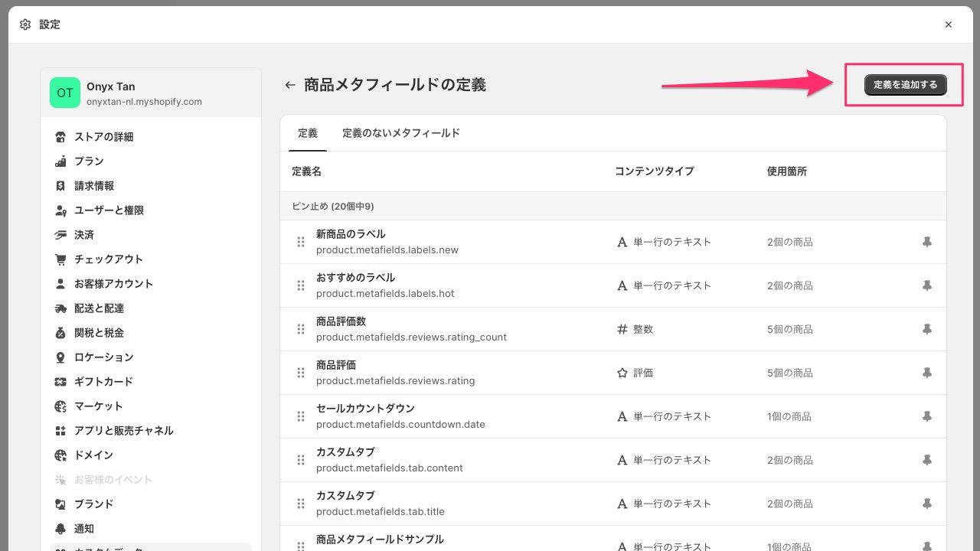
Task: Open ロケーション settings
Action: click(103, 357)
